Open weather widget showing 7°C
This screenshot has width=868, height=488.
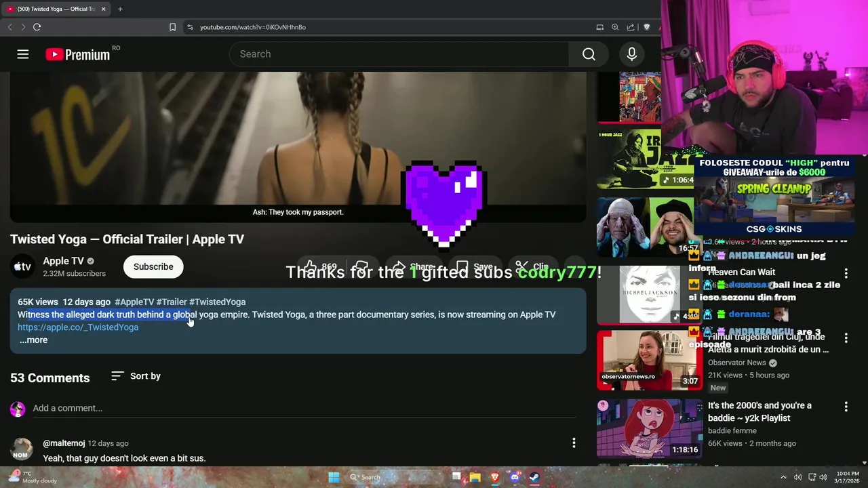[32, 477]
